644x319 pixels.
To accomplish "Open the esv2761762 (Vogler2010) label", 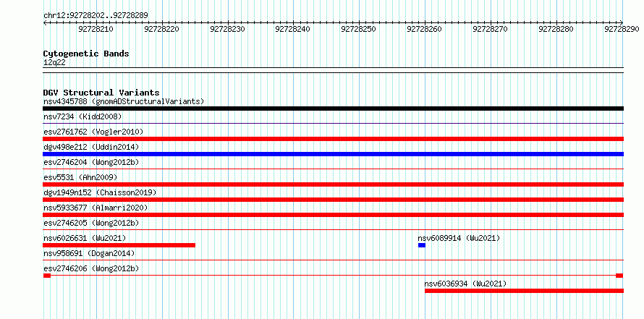I will pyautogui.click(x=93, y=132).
